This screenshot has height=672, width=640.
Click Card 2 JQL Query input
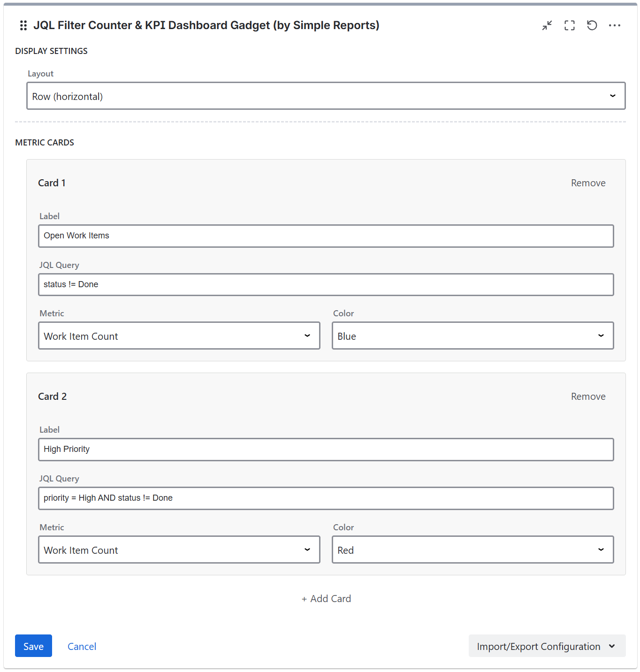click(x=326, y=498)
